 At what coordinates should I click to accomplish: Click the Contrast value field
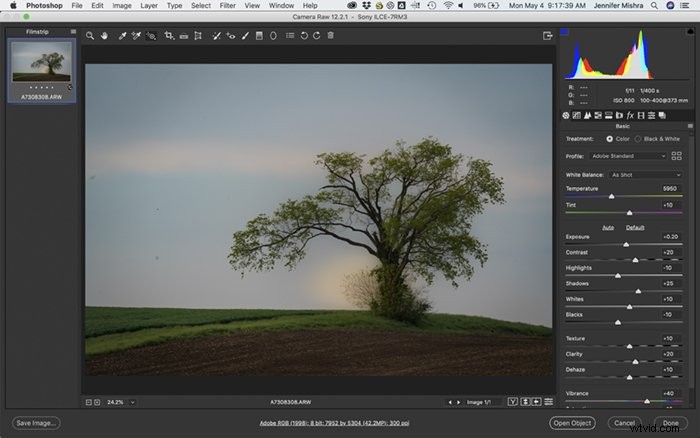click(671, 252)
